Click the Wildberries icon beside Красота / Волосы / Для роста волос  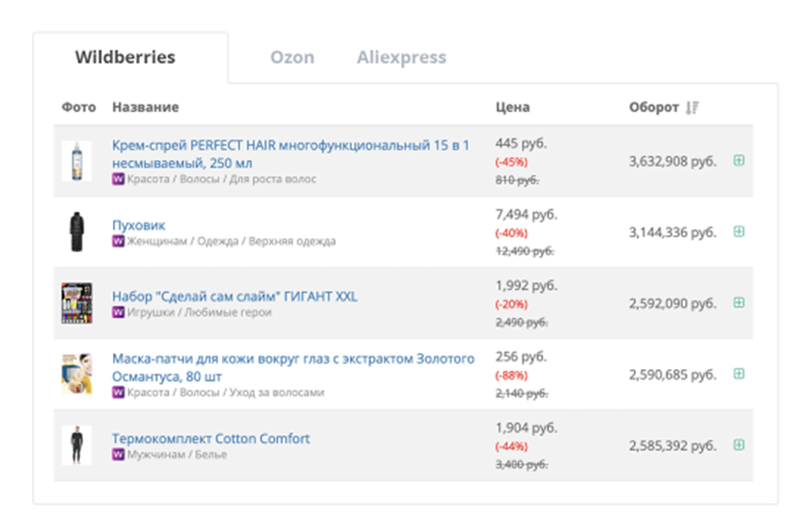[x=118, y=179]
